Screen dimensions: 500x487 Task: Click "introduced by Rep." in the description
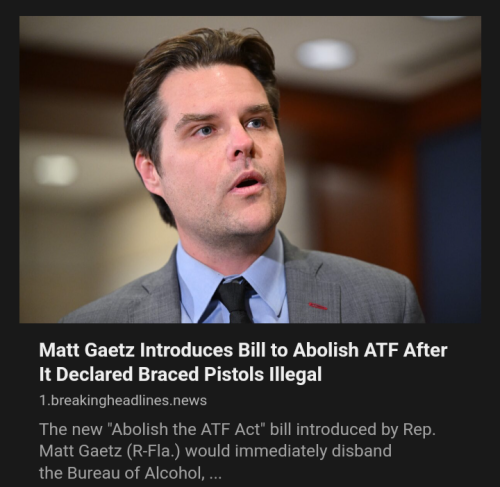pos(366,430)
